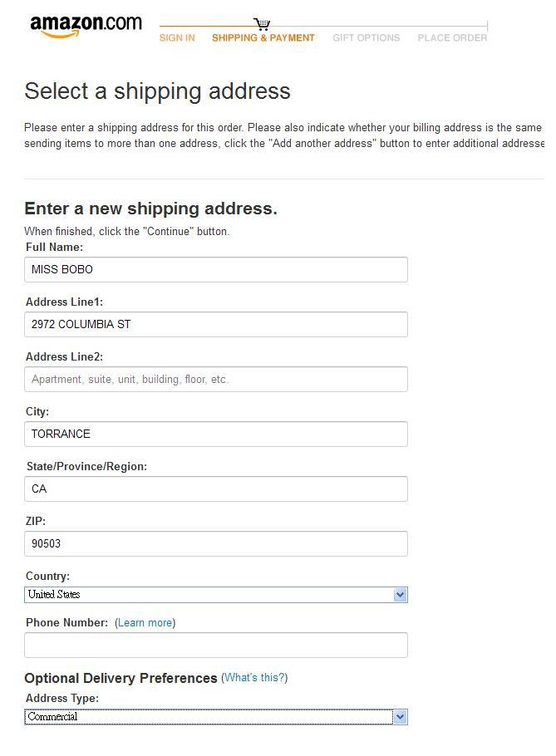556x756 pixels.
Task: Click the State/Province/Region field
Action: 216,488
